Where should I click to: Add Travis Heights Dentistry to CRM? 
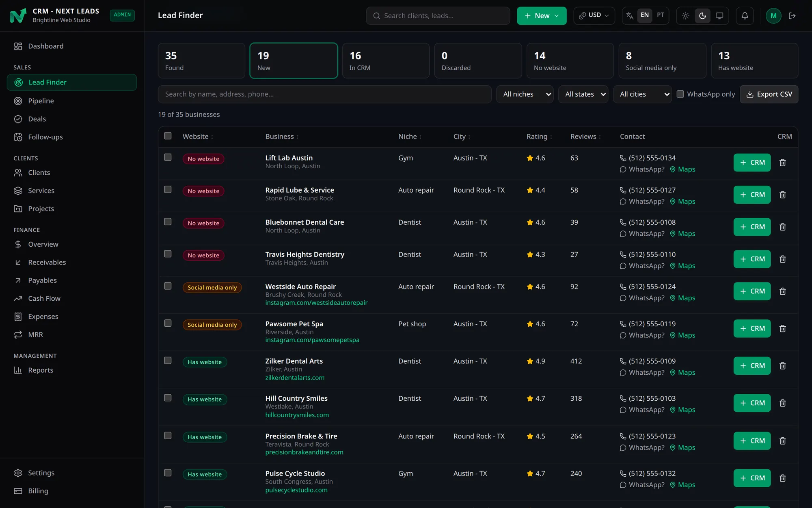752,259
